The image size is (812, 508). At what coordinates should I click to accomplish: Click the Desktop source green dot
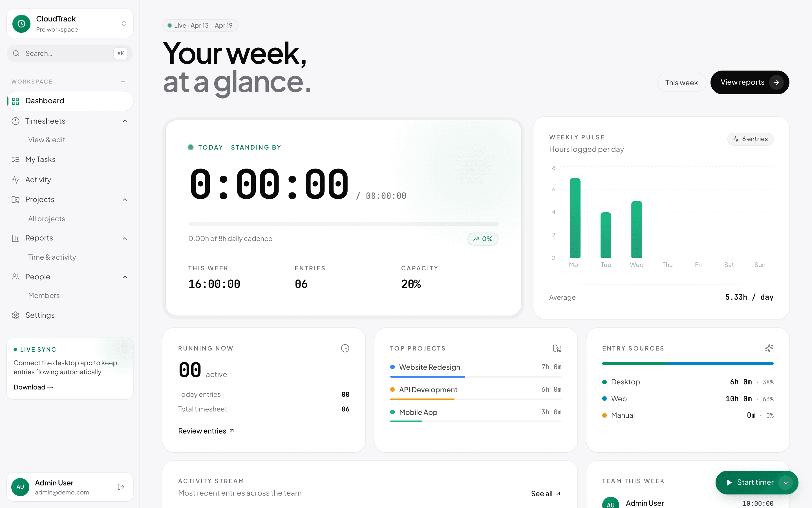click(x=605, y=382)
